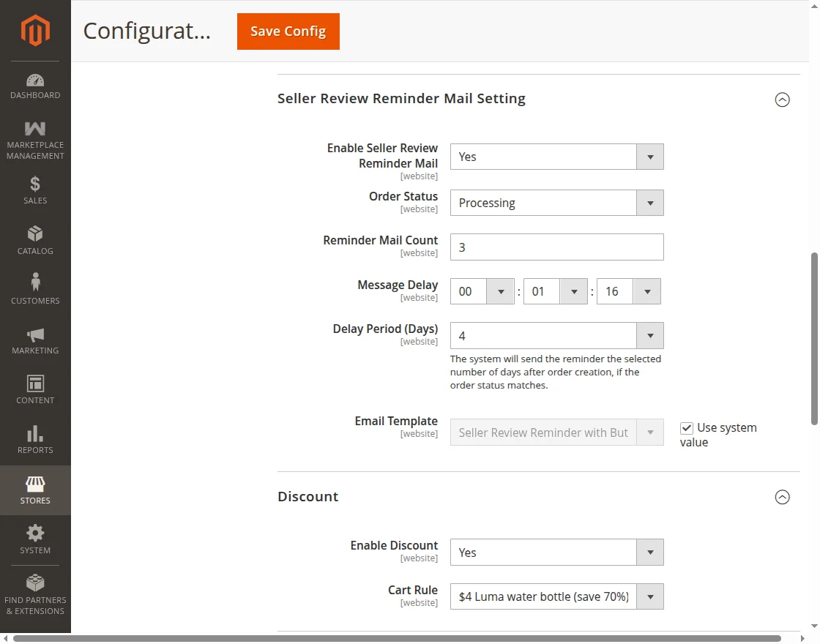Viewport: 820px width, 644px height.
Task: Open the Marketing megaphone icon
Action: point(35,335)
